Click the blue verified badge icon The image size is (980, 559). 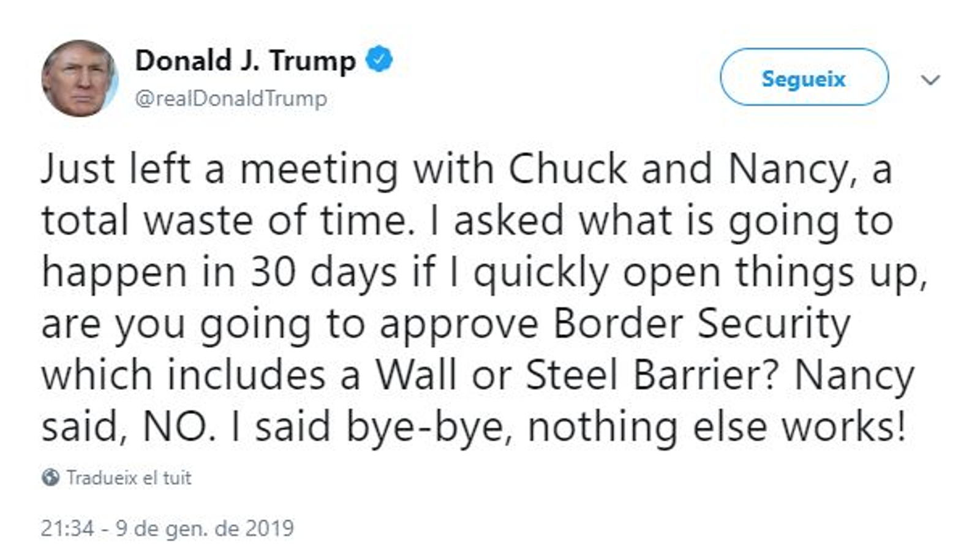[379, 59]
